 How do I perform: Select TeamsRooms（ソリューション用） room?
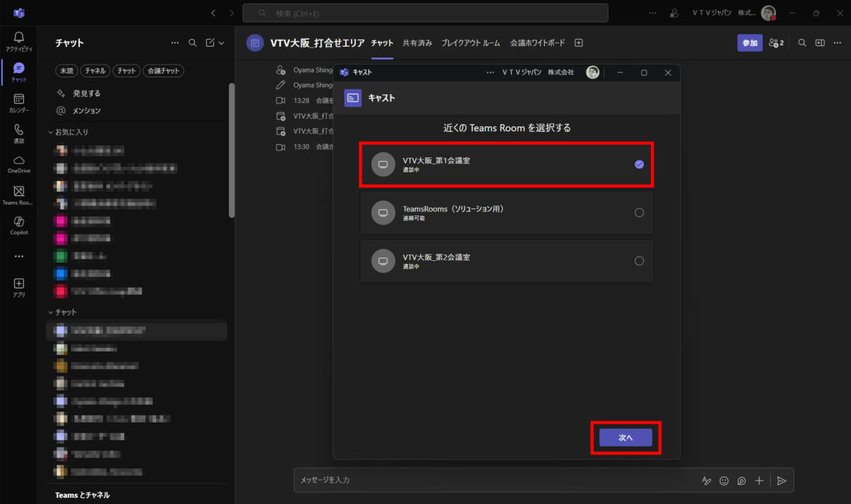pos(506,213)
